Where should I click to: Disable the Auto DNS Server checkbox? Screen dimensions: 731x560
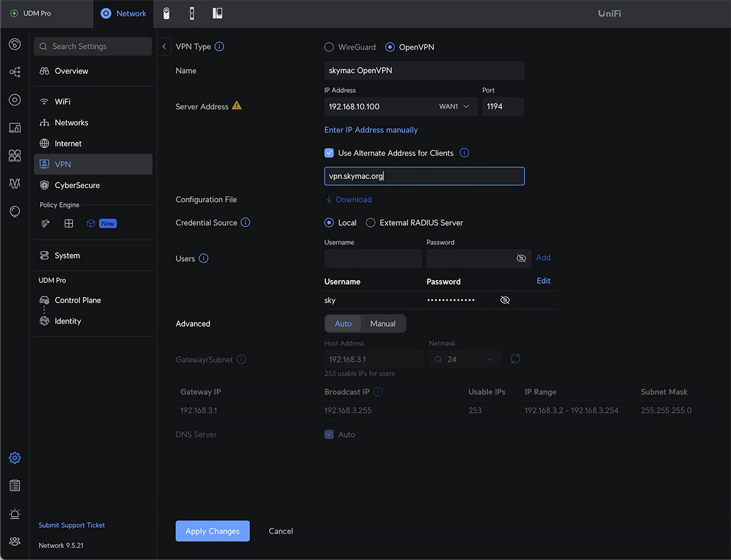point(329,434)
